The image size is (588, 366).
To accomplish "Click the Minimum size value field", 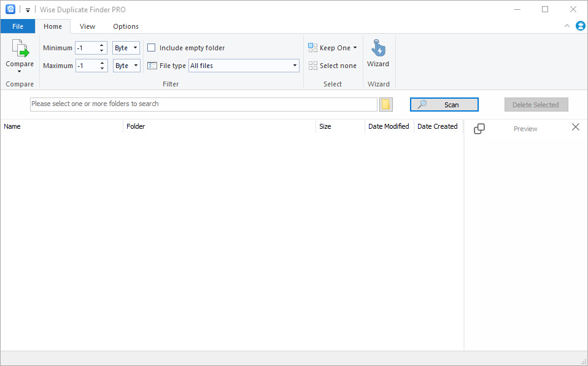I will pyautogui.click(x=87, y=48).
